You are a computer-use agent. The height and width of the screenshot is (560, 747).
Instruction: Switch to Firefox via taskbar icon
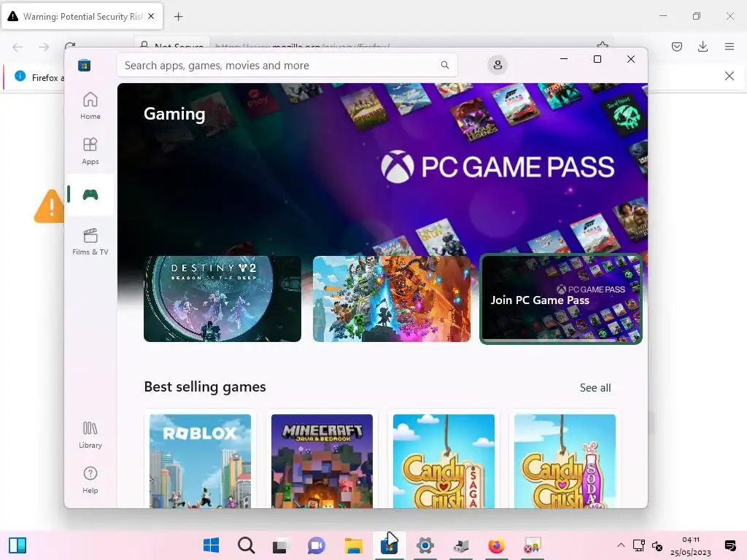click(x=496, y=545)
